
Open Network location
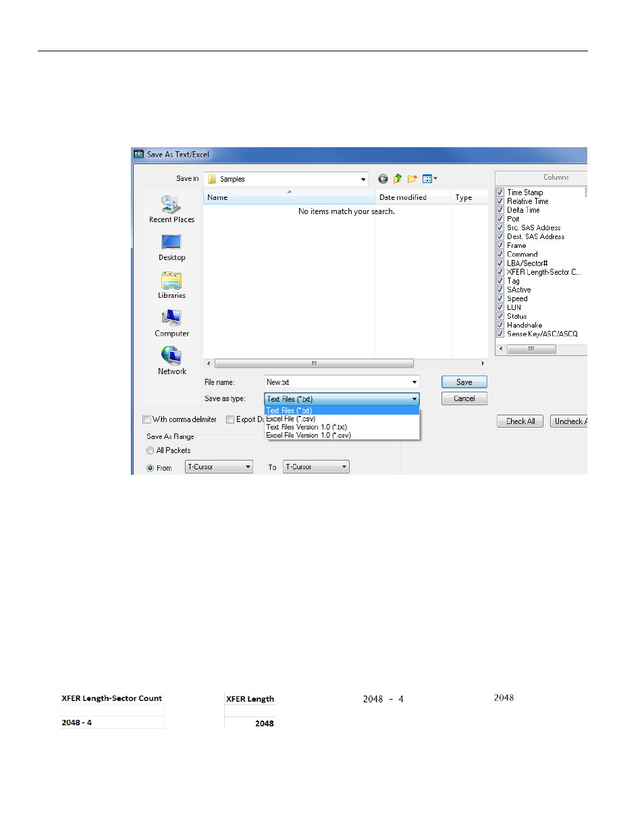[171, 361]
